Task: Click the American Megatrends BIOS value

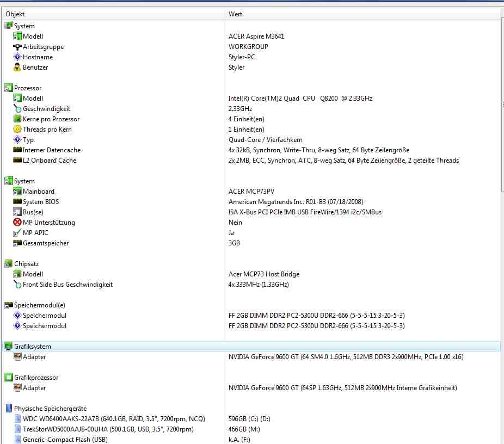Action: coord(296,201)
